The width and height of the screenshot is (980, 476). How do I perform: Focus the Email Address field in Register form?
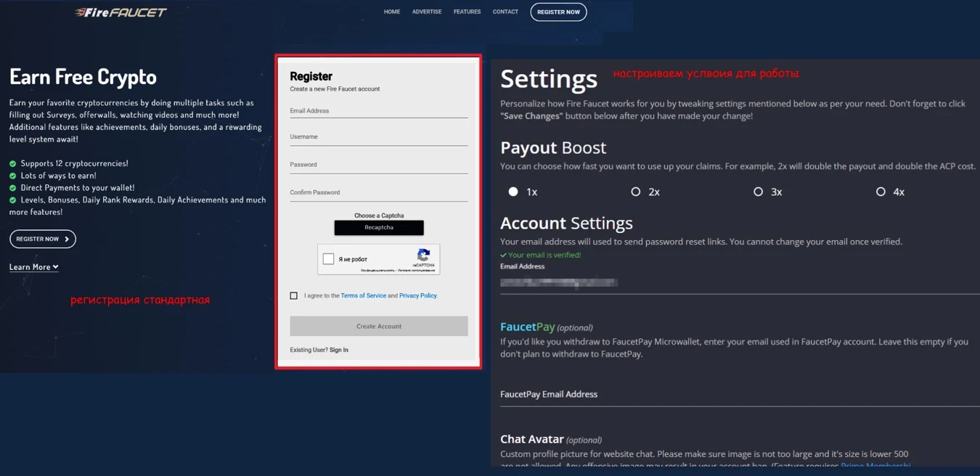[379, 111]
